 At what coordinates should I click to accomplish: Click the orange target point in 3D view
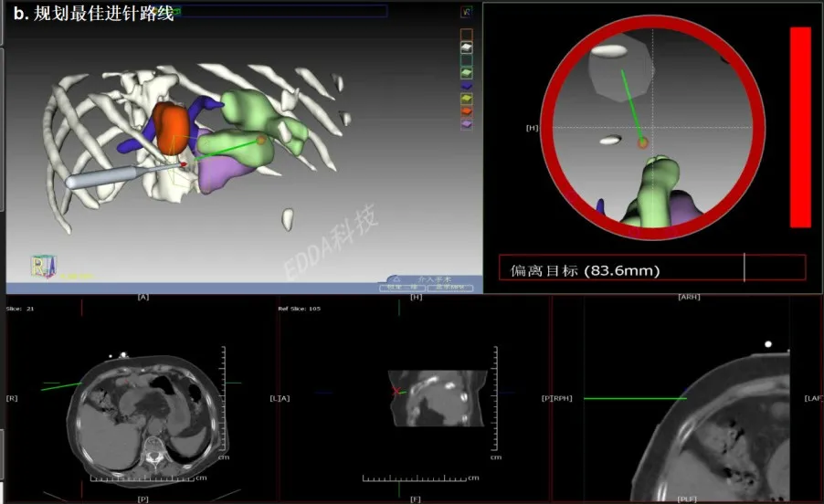260,140
